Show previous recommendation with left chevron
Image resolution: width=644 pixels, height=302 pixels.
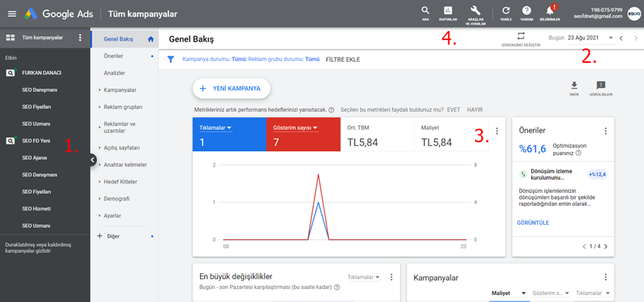(x=584, y=247)
